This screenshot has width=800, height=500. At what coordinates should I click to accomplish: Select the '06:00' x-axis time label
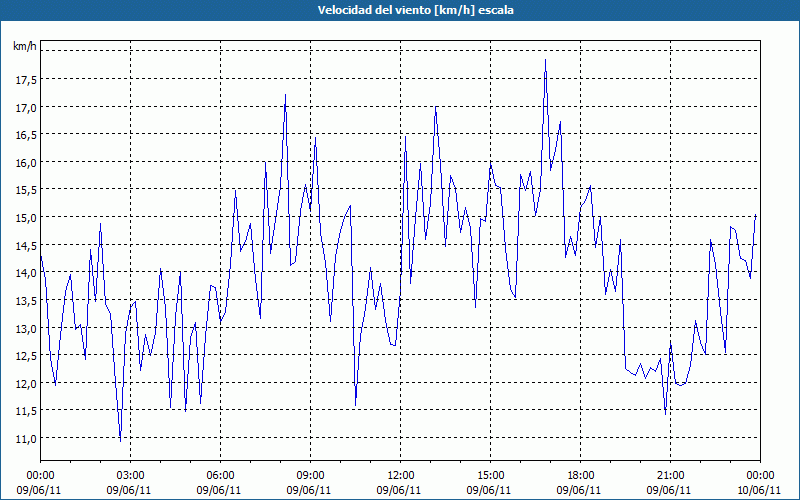(x=220, y=475)
